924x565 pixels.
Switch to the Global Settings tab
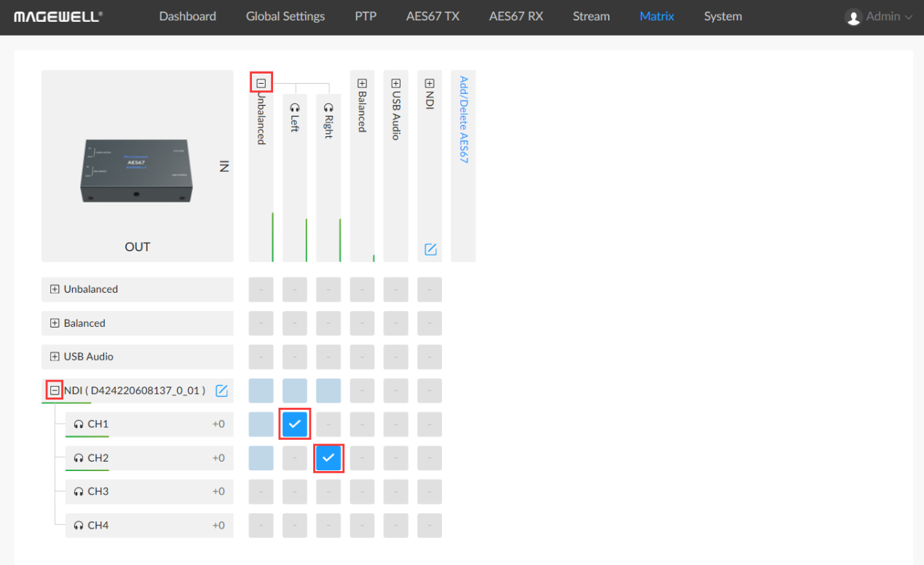pos(285,17)
